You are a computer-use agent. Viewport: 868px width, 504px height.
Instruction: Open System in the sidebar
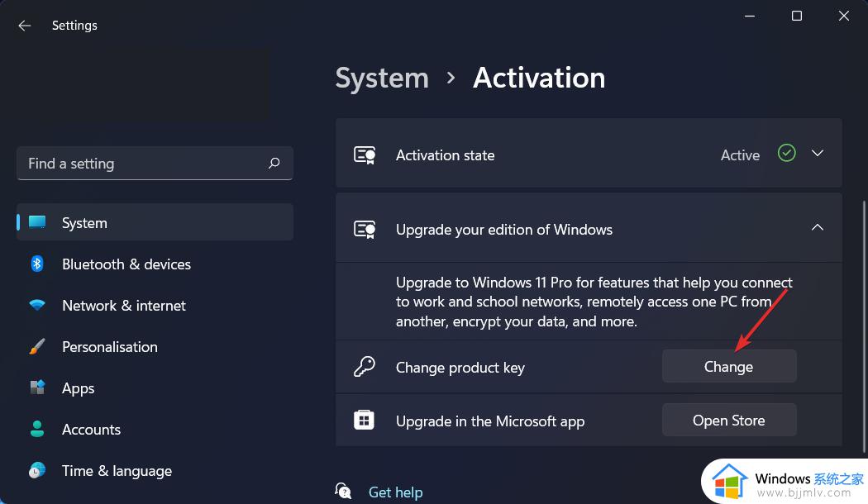(155, 222)
